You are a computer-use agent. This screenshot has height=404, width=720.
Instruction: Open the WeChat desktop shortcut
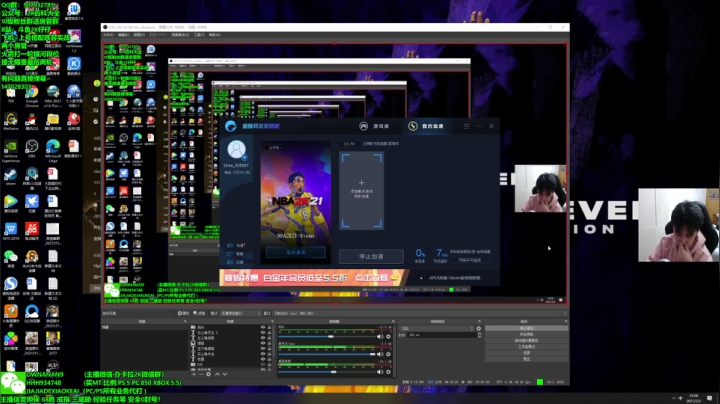point(11,258)
